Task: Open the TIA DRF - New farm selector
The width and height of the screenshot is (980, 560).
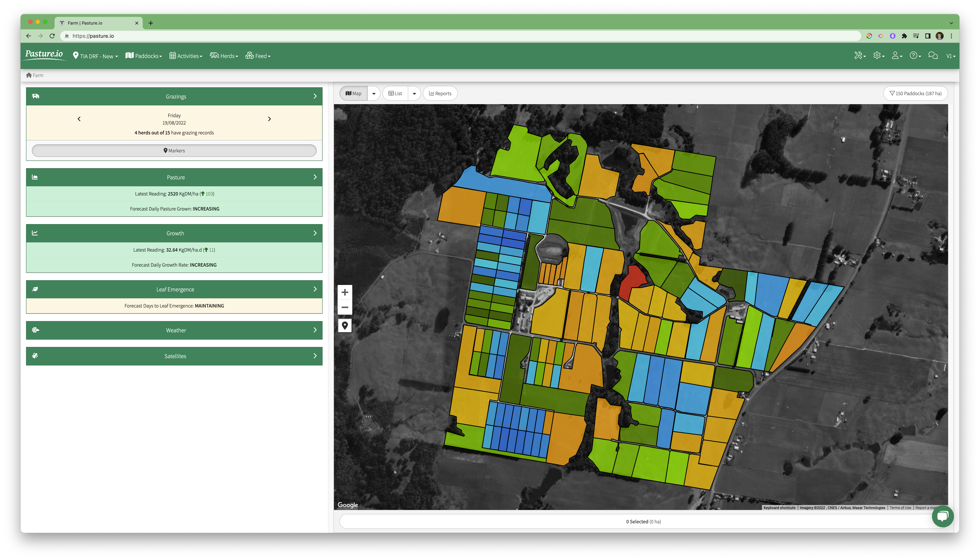Action: [95, 56]
